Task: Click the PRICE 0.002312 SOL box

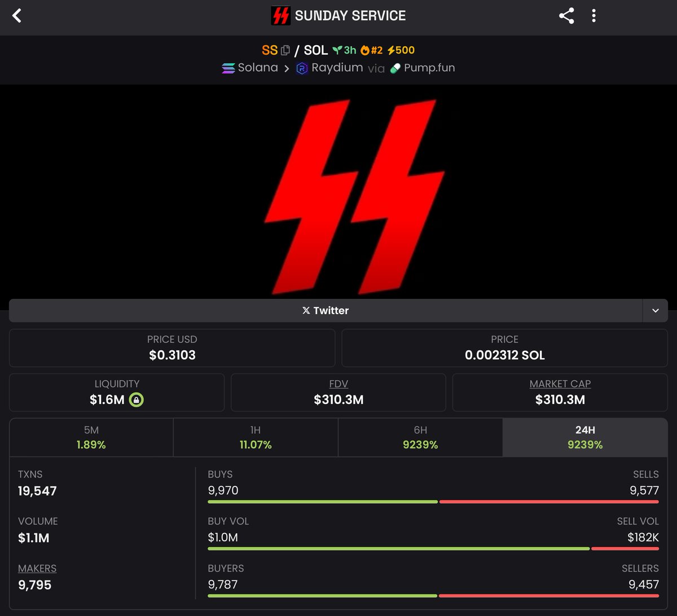Action: [505, 348]
